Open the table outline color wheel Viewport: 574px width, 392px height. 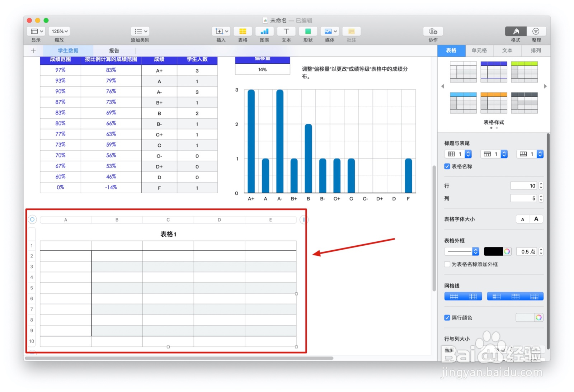(507, 251)
